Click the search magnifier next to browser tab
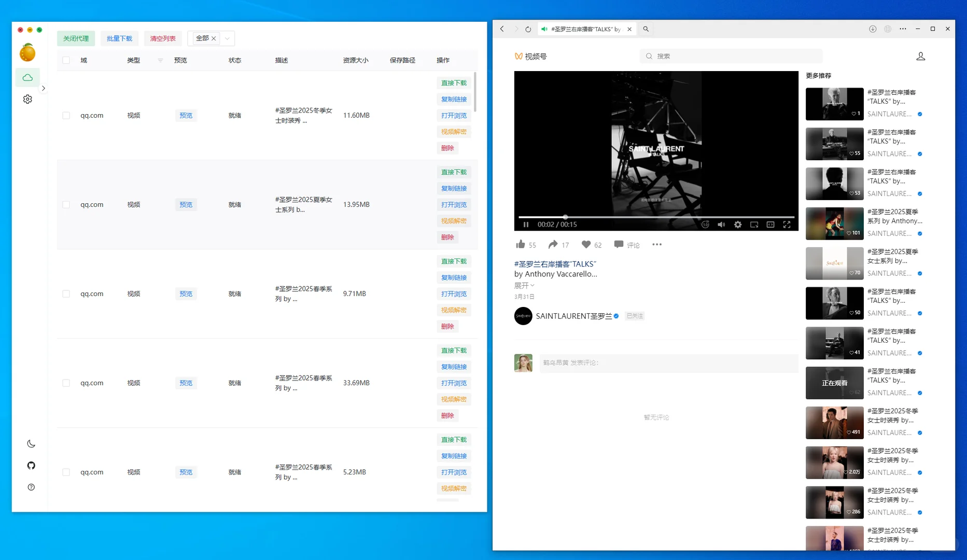The image size is (967, 560). [x=646, y=29]
